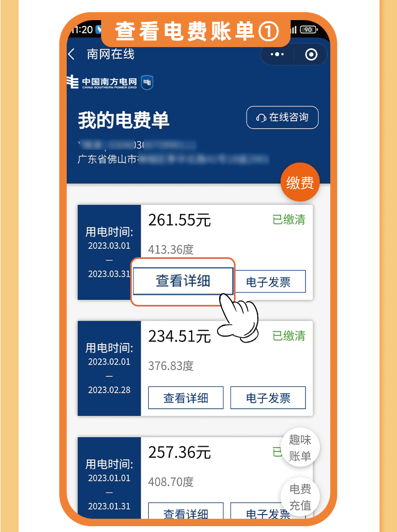Tap the orange 缴费 round button
Image resolution: width=397 pixels, height=532 pixels.
(300, 182)
